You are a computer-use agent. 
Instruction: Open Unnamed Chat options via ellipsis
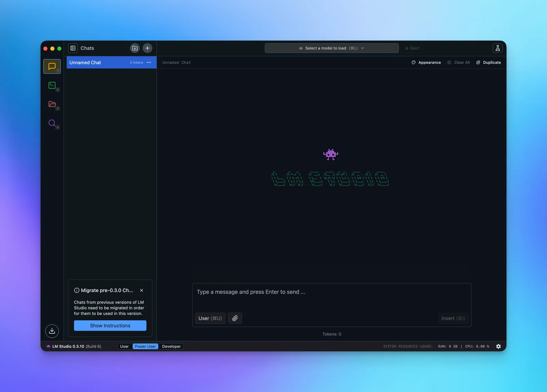pos(149,62)
